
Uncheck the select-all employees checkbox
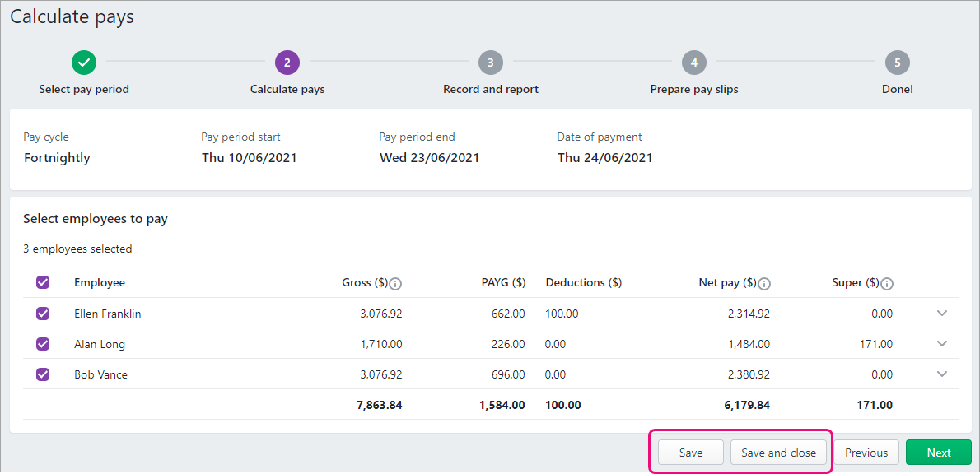(x=42, y=282)
